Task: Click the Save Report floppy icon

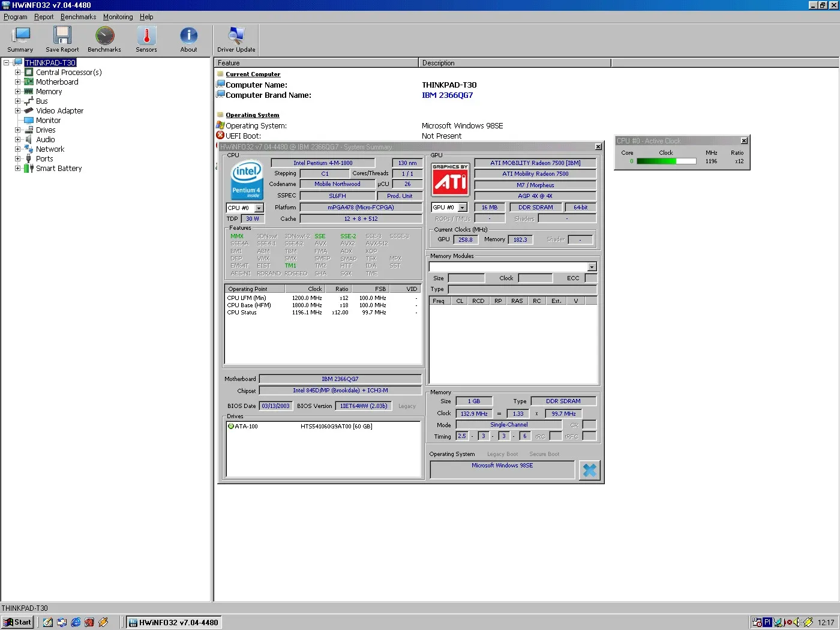Action: coord(62,35)
